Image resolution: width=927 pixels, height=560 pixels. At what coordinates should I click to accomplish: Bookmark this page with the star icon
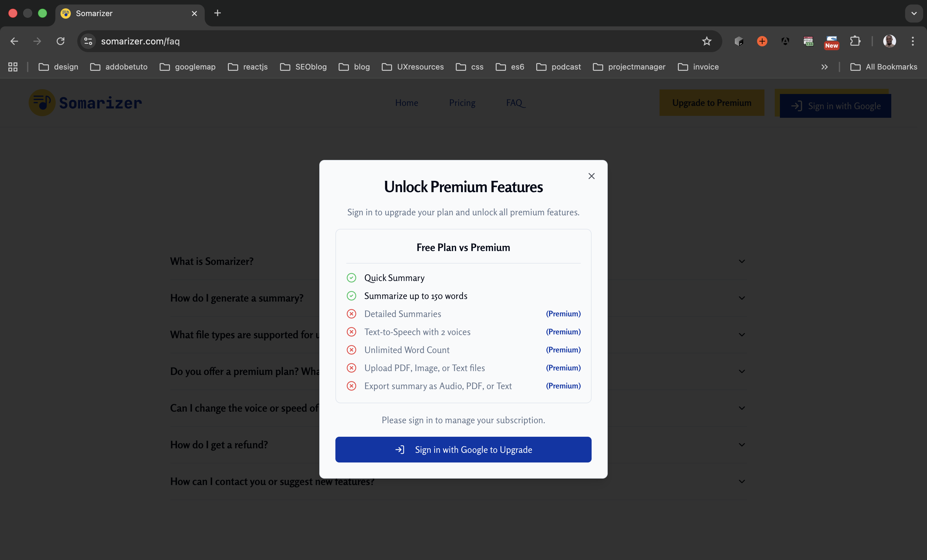707,41
